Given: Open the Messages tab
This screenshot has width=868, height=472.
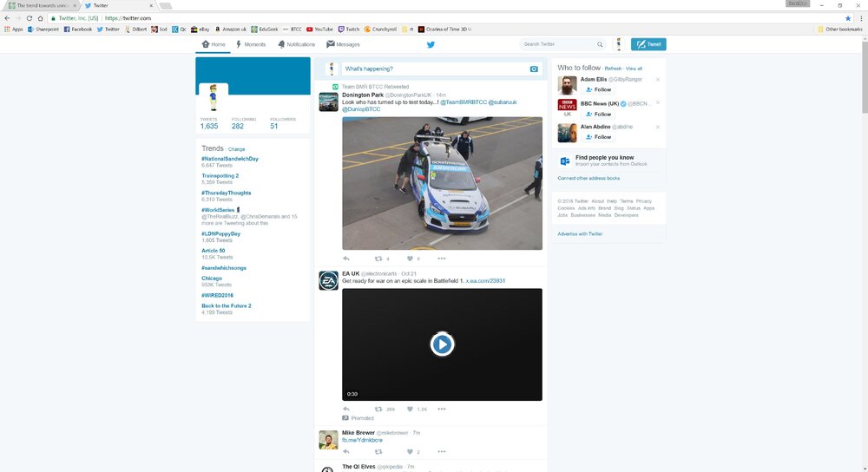Looking at the screenshot, I should coord(343,44).
